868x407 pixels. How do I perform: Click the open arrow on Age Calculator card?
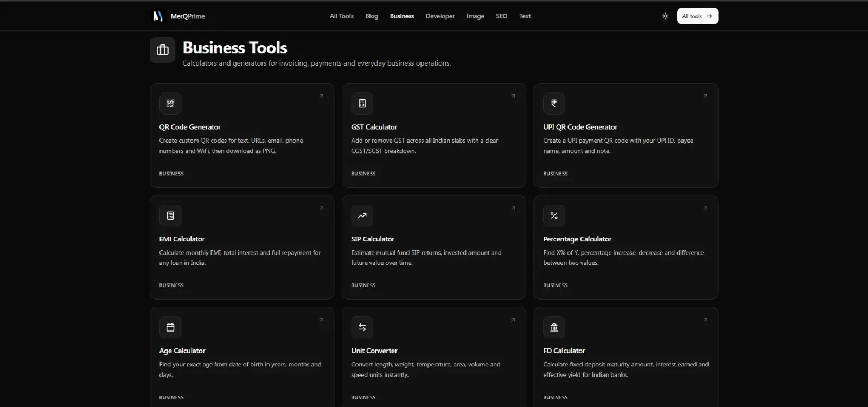point(321,320)
